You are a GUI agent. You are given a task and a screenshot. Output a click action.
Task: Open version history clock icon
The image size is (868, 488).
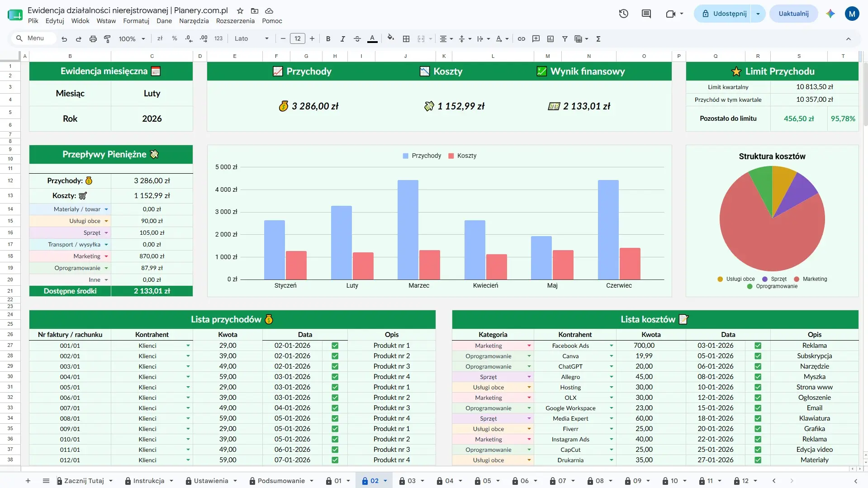point(624,14)
